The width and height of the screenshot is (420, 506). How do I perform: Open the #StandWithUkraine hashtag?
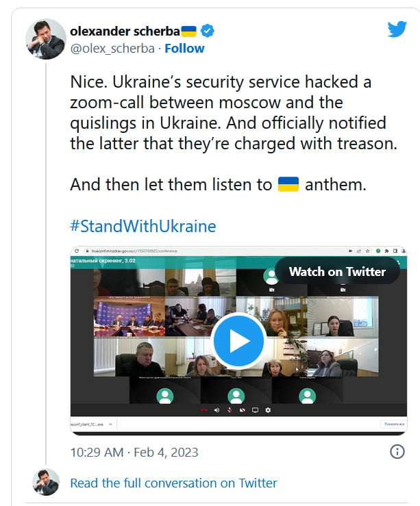(143, 226)
